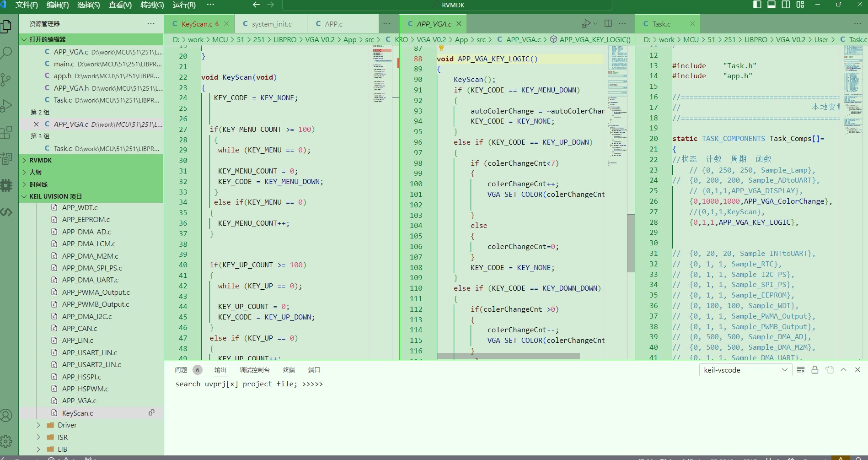Close the KeyScan.c tab

pos(226,24)
